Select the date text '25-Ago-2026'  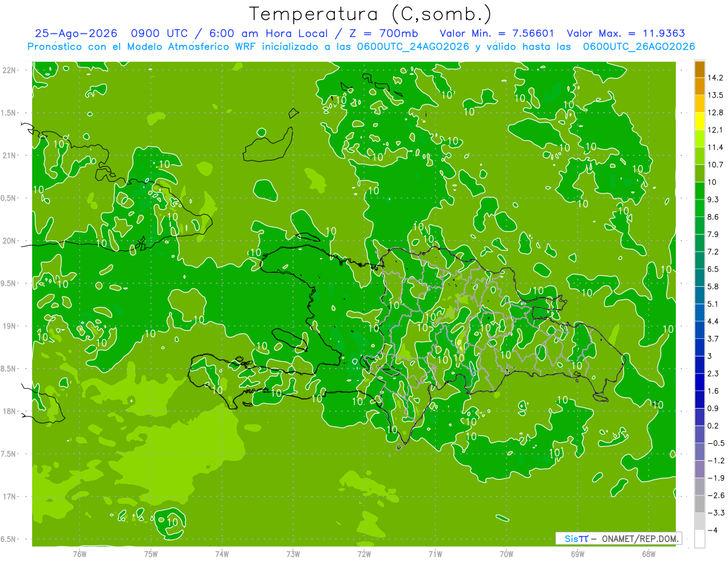(76, 33)
